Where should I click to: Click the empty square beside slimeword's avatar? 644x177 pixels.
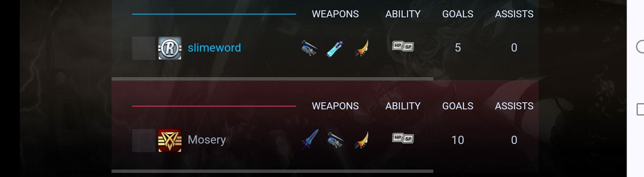[144, 48]
